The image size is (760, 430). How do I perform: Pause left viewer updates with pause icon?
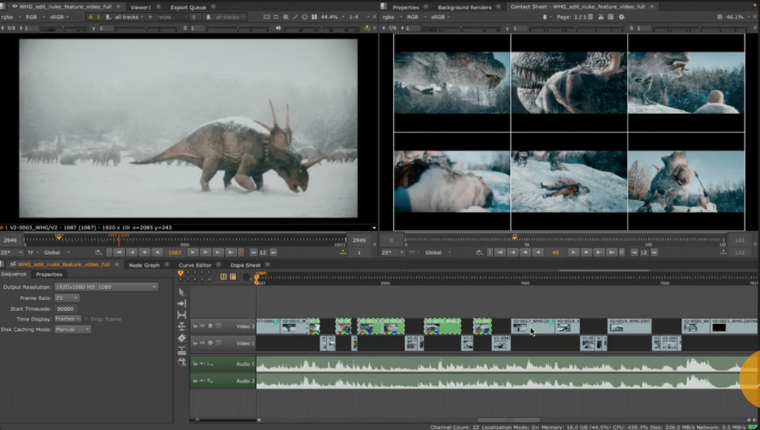click(314, 17)
